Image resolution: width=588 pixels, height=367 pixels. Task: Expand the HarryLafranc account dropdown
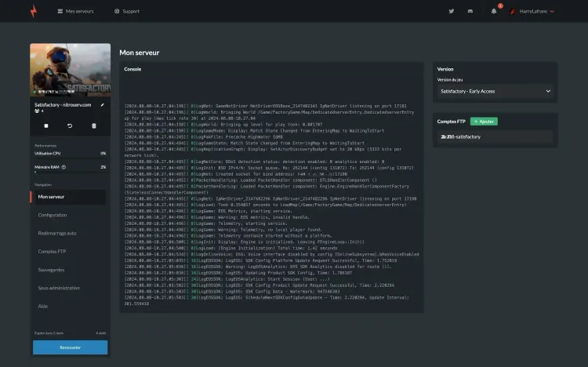click(536, 11)
